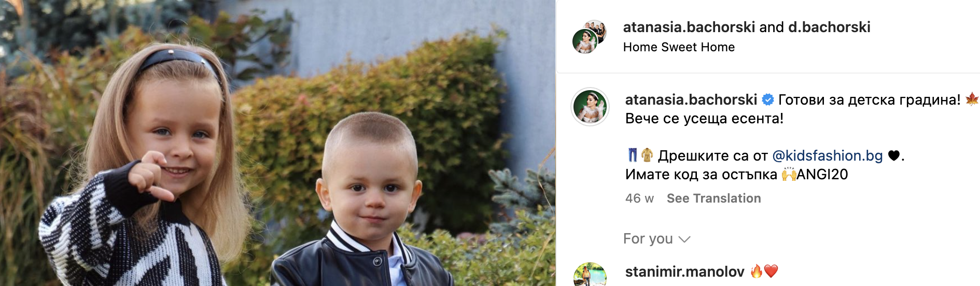The image size is (980, 286).
Task: Open stanimir.manolov commenter username
Action: (x=685, y=271)
